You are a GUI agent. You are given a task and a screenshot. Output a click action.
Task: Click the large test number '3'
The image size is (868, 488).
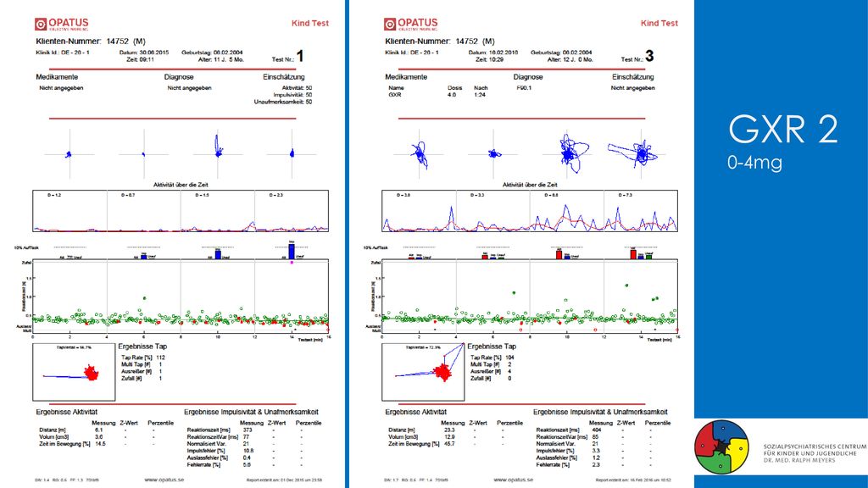[649, 56]
